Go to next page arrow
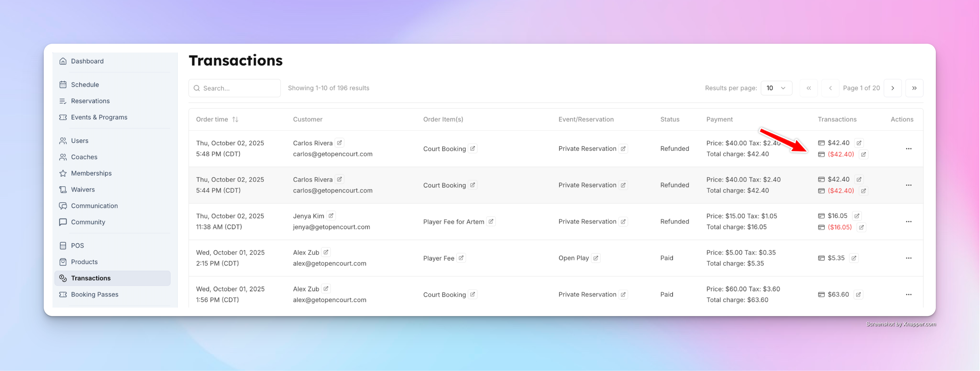Screen dimensions: 980x371 pyautogui.click(x=892, y=88)
